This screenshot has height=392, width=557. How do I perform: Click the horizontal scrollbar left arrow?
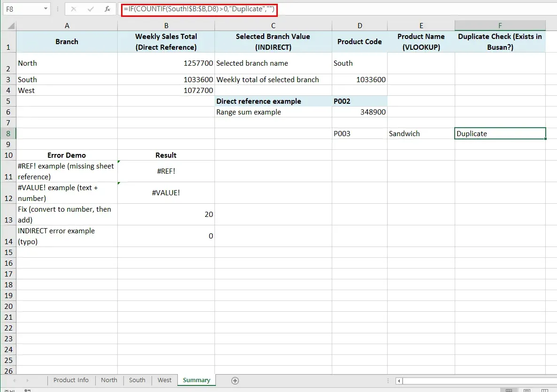[399, 380]
